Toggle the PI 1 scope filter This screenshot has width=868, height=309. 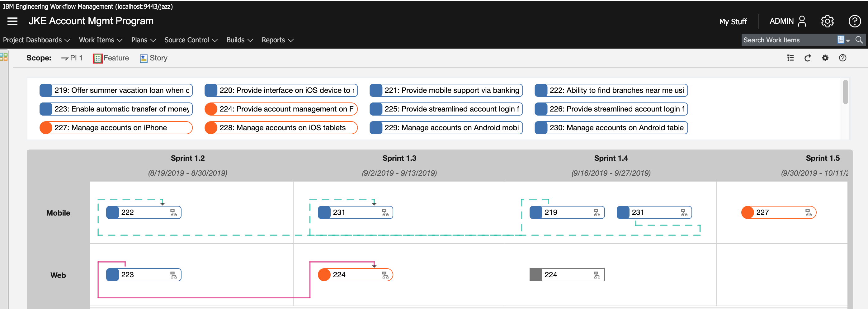pos(72,58)
